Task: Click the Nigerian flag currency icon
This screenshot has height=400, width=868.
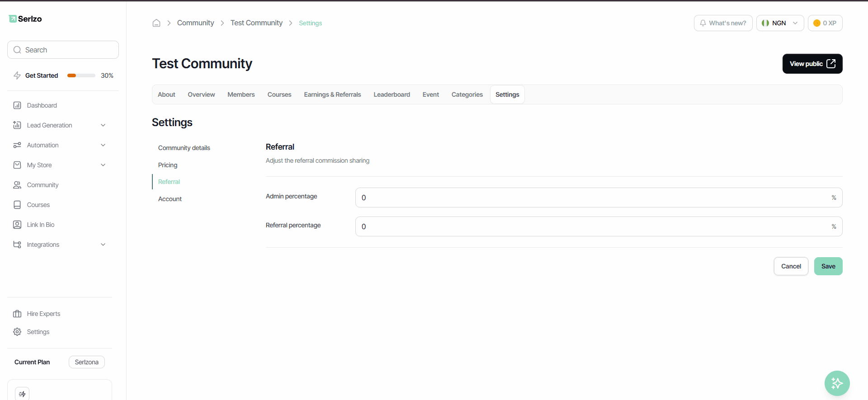Action: click(765, 23)
